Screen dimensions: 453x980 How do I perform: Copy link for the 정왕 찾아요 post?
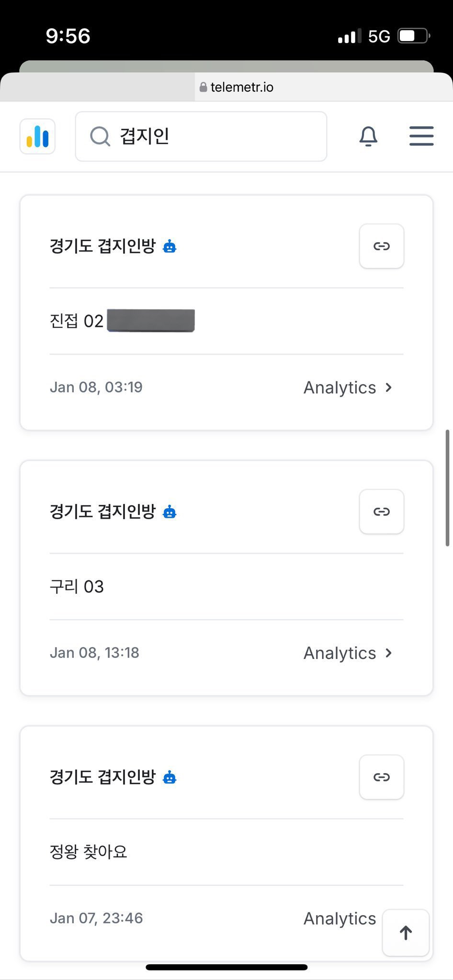point(381,777)
